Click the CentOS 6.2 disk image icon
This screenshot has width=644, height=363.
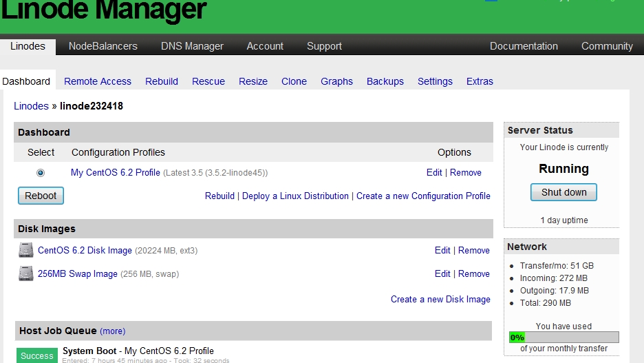tap(26, 250)
